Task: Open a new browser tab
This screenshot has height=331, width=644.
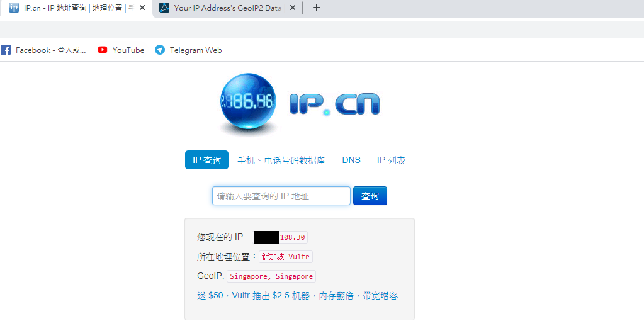Action: (316, 8)
